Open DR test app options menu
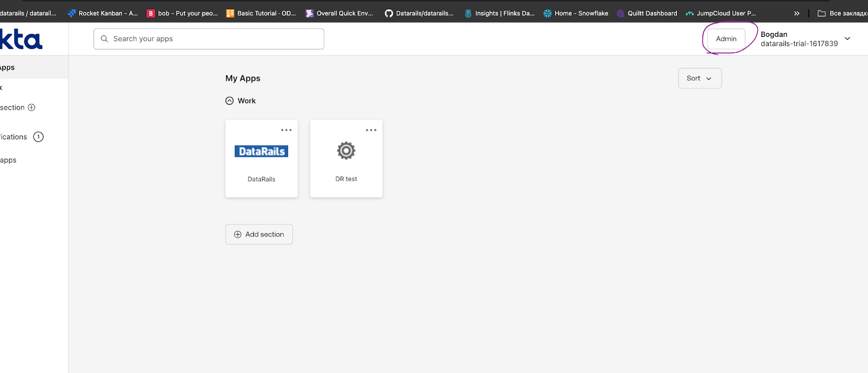The image size is (868, 373). point(371,130)
